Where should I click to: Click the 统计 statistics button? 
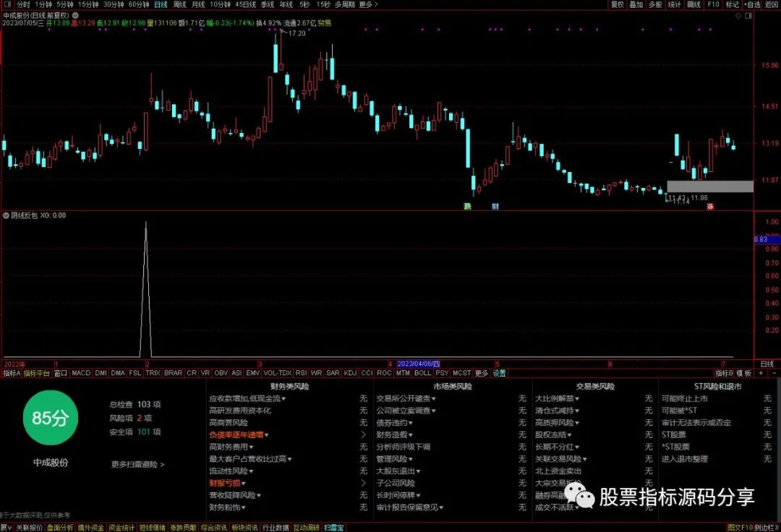675,4
